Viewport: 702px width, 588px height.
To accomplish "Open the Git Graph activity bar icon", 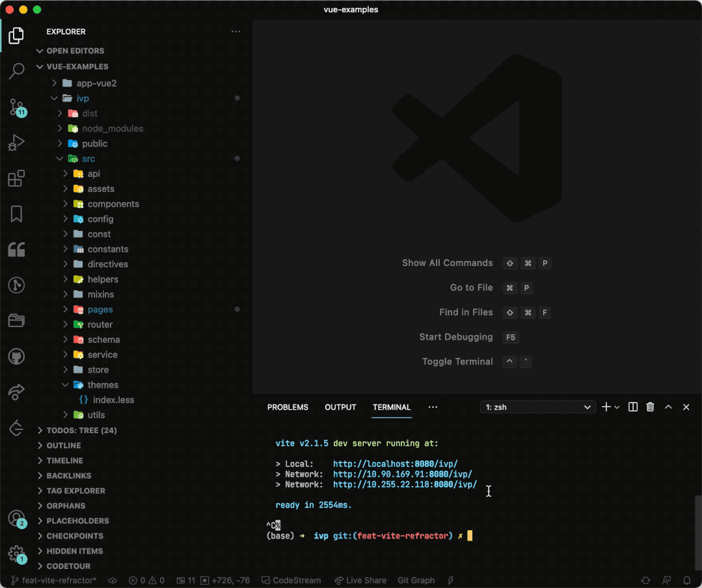I will tap(16, 285).
